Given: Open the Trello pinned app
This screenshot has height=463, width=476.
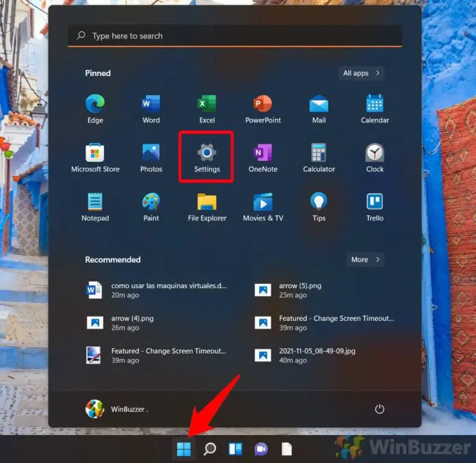Looking at the screenshot, I should click(x=375, y=207).
